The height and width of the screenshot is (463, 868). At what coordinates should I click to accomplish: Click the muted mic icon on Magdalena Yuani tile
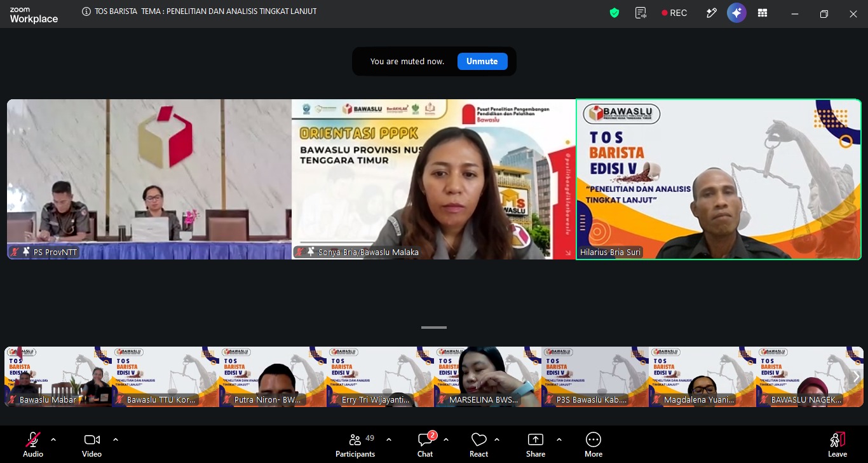(657, 400)
